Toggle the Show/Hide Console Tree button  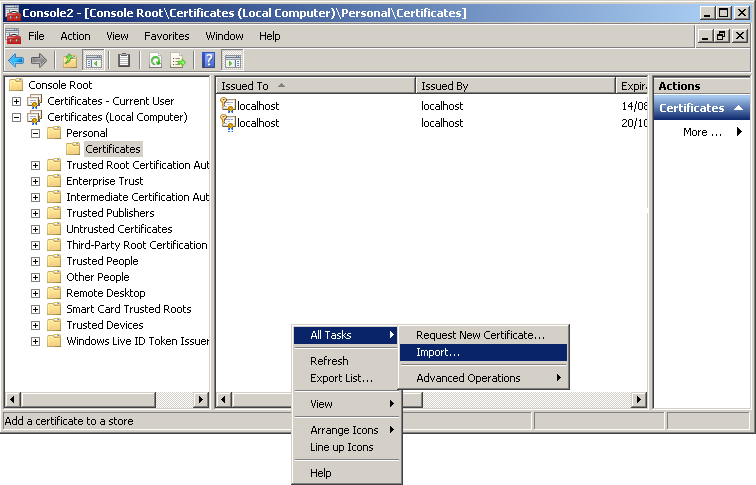point(93,60)
